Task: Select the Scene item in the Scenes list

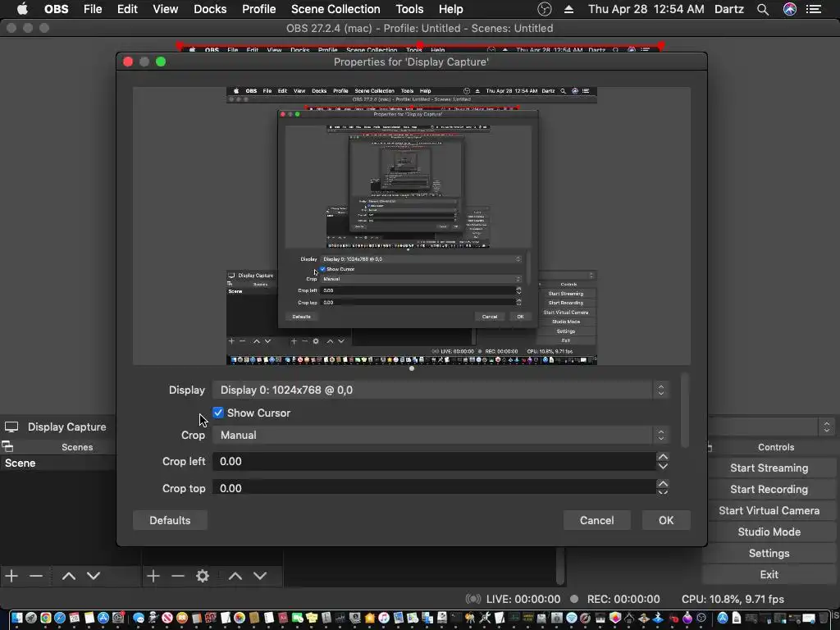Action: (58, 463)
